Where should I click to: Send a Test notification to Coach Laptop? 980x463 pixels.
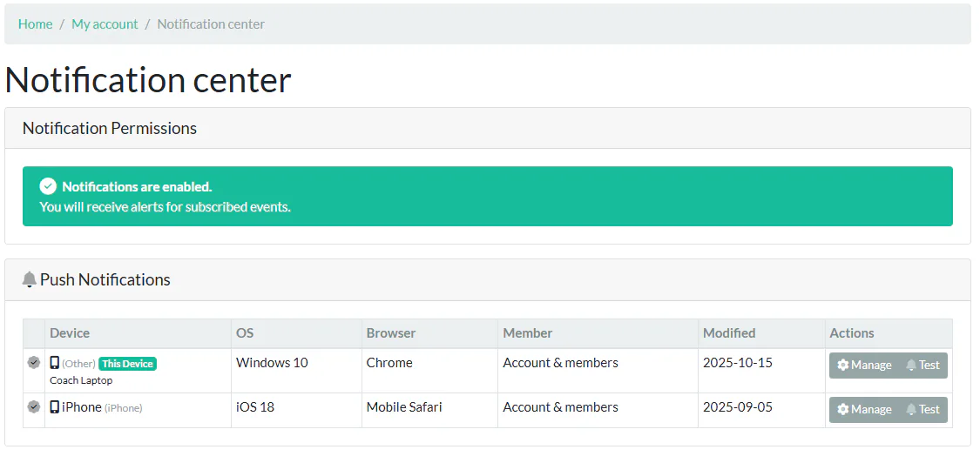pyautogui.click(x=923, y=365)
